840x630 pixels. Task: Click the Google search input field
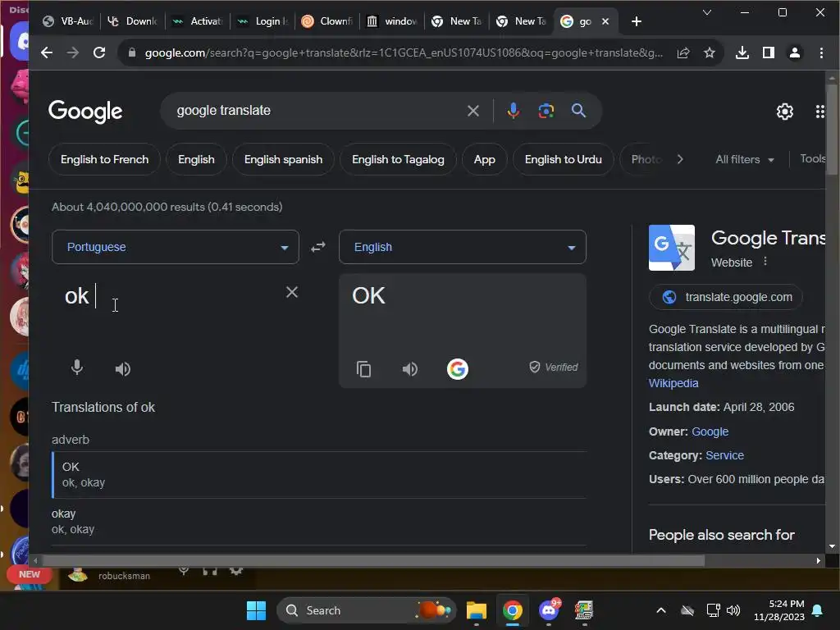pos(316,111)
